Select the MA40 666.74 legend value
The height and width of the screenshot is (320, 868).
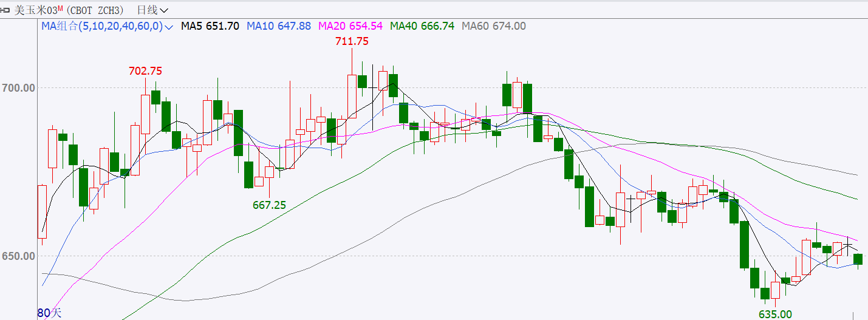[x=422, y=26]
